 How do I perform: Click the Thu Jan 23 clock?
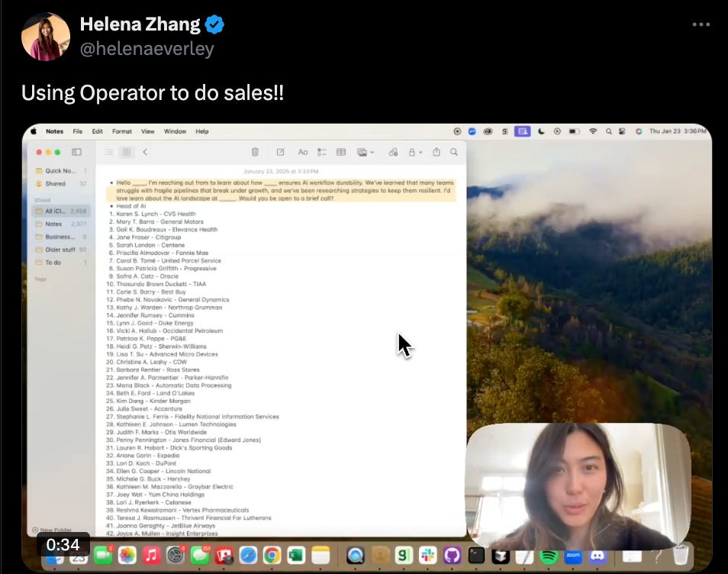pos(678,131)
